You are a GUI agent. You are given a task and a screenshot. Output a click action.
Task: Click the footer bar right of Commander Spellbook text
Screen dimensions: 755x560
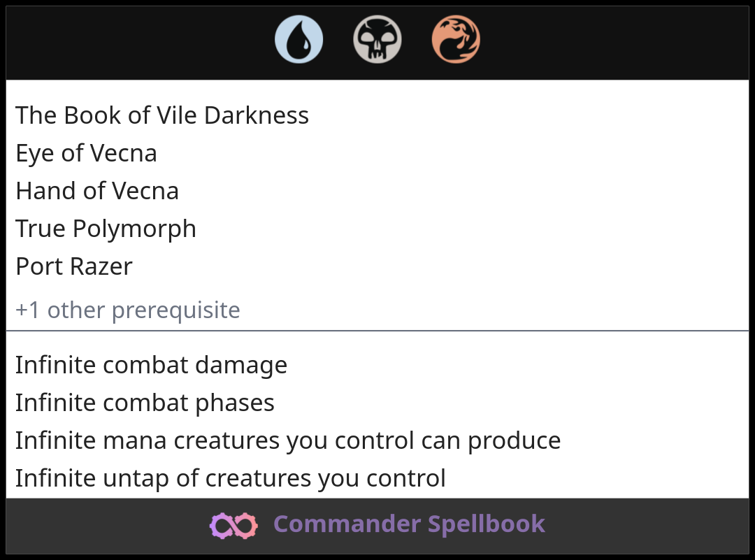click(650, 526)
